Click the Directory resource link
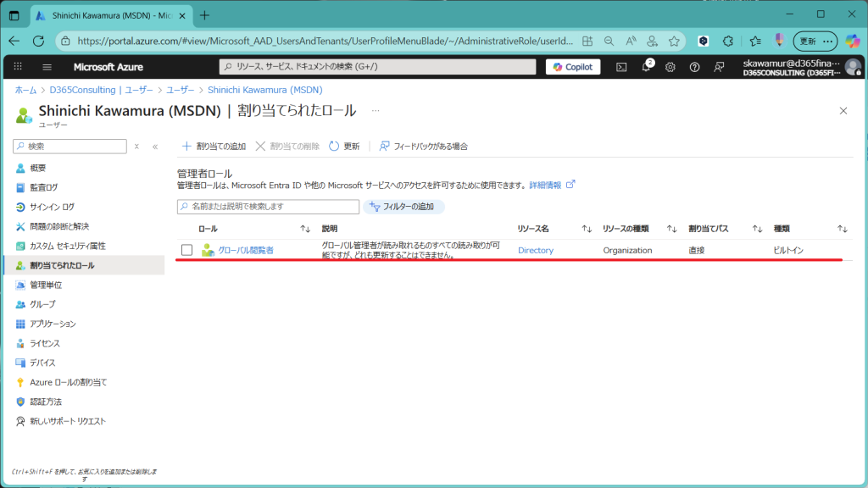Viewport: 868px width, 488px height. (535, 250)
